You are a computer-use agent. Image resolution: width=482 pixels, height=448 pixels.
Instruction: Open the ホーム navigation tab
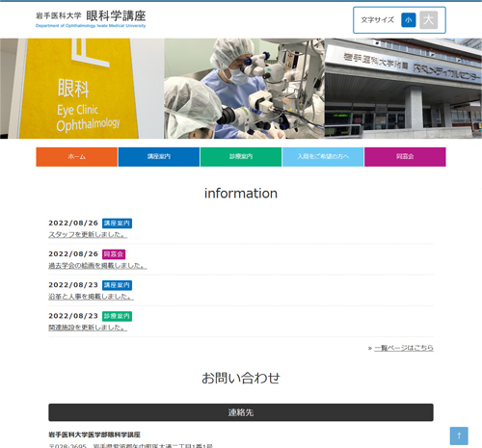[x=77, y=157]
